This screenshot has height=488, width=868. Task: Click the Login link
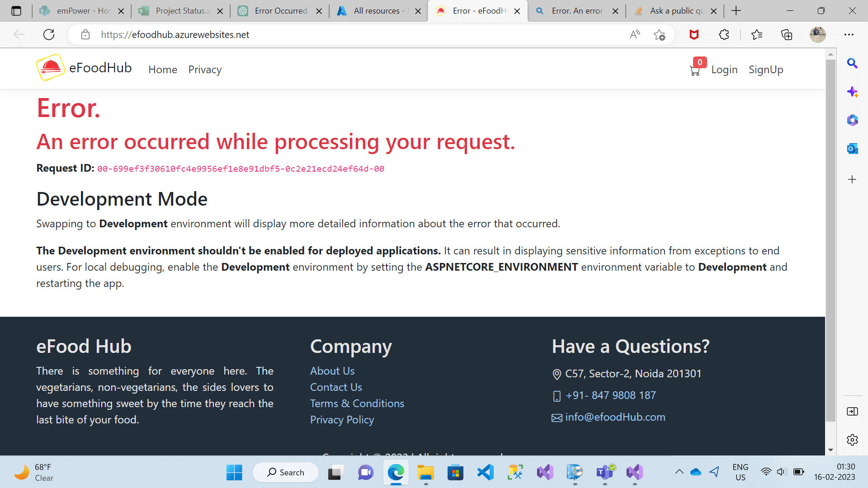pyautogui.click(x=725, y=70)
